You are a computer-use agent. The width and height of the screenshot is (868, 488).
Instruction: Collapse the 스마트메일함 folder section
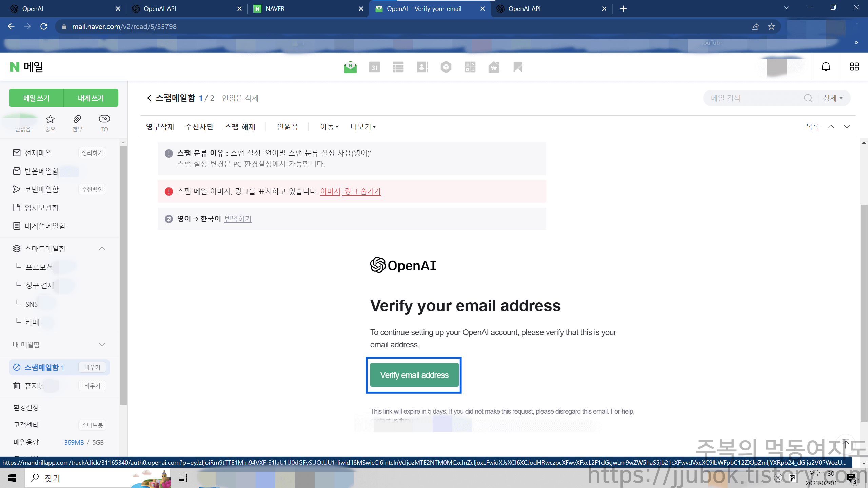(102, 249)
